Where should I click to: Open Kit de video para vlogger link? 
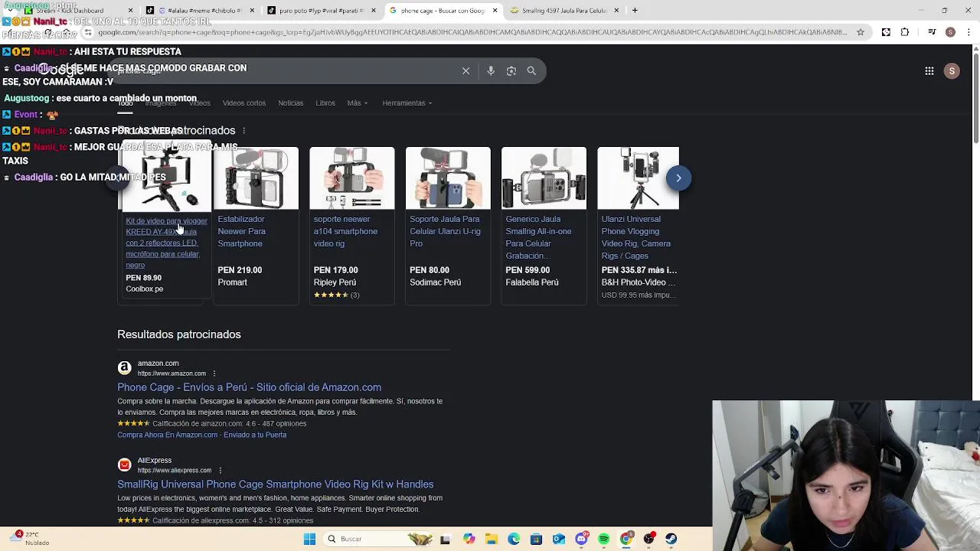(x=166, y=243)
